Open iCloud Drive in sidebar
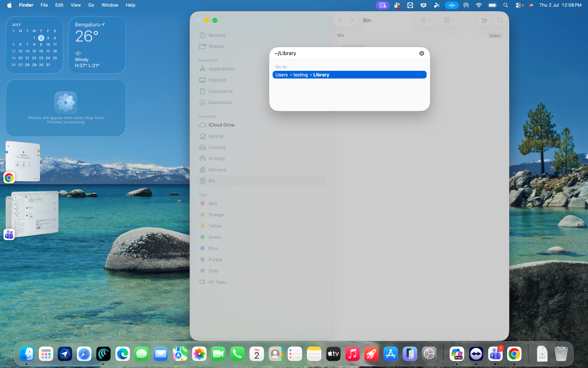This screenshot has width=588, height=368. point(261,125)
